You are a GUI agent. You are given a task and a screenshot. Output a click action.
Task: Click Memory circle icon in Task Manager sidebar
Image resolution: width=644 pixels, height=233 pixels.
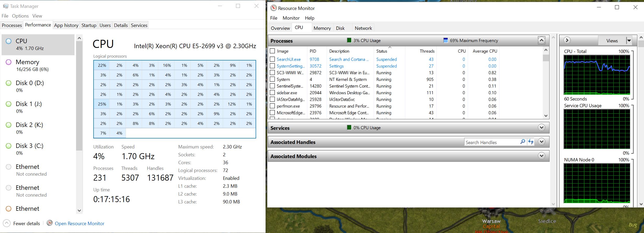pos(9,62)
